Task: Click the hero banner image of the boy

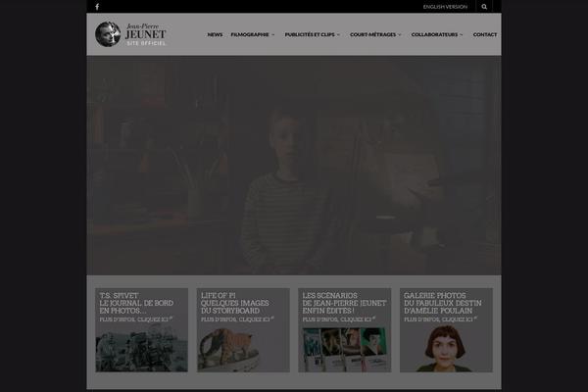Action: click(x=294, y=166)
